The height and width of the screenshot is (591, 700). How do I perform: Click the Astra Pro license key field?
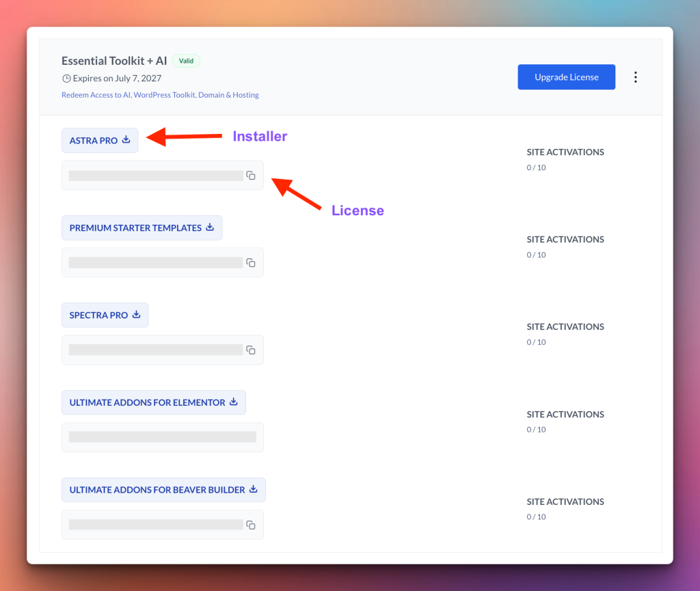163,176
